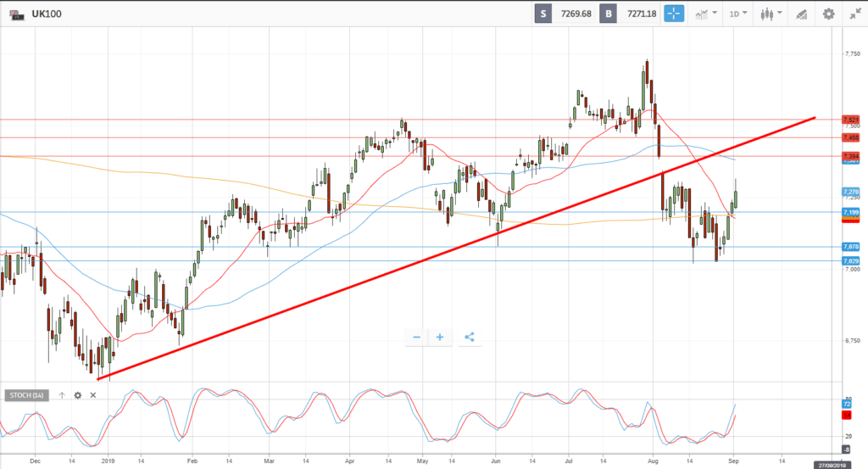Zoom out with the minus button
Image resolution: width=868 pixels, height=469 pixels.
point(417,338)
